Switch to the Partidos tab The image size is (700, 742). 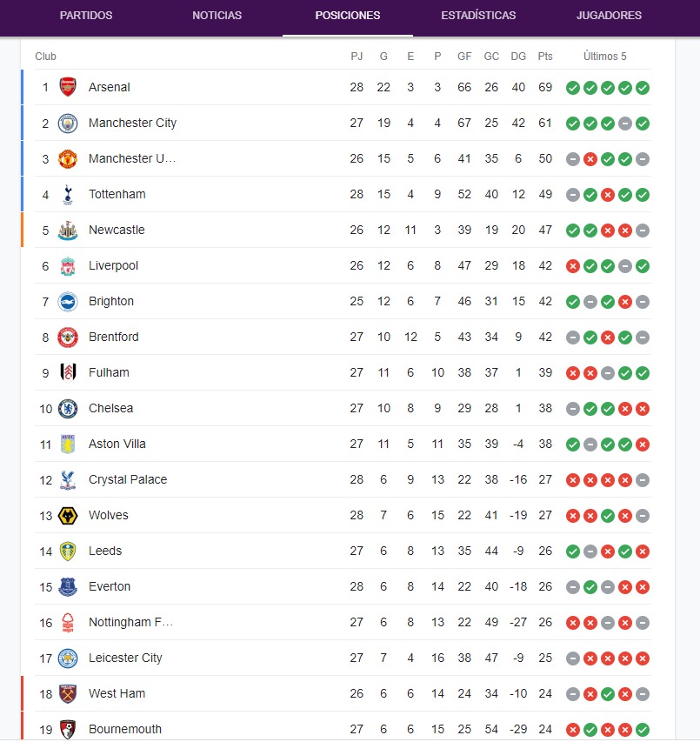click(x=86, y=15)
